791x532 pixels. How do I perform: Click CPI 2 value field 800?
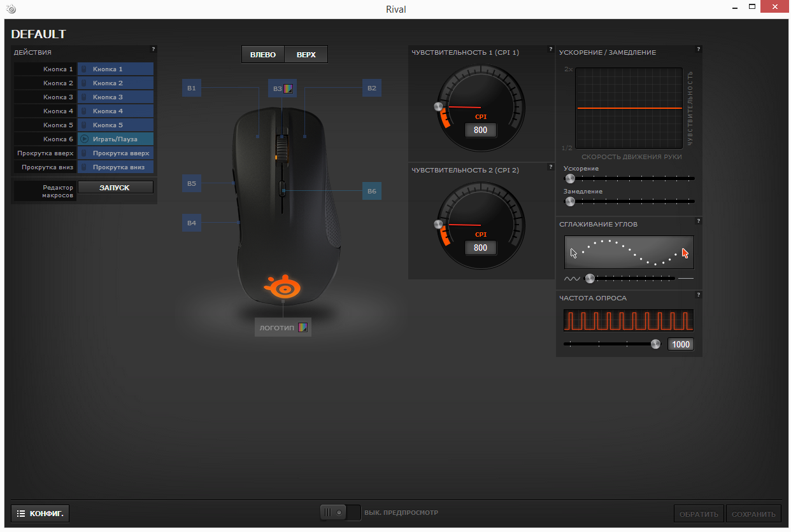481,248
